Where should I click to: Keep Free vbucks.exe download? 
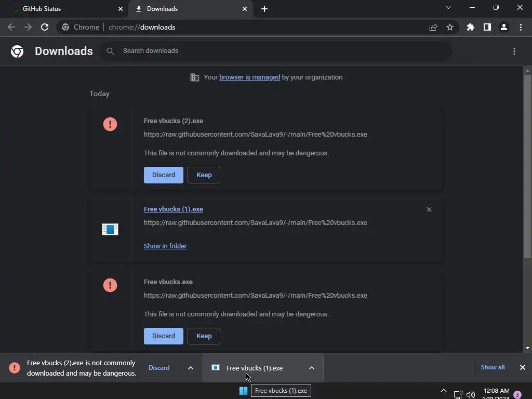click(204, 336)
